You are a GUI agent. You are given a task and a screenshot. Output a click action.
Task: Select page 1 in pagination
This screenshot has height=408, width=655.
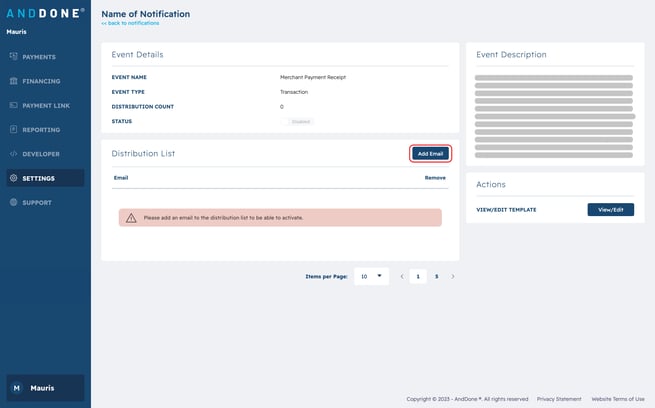419,276
